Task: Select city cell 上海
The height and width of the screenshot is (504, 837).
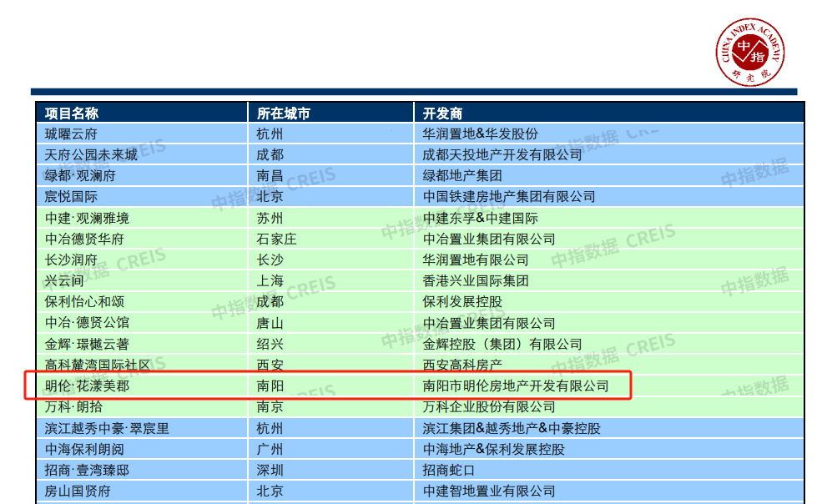Action: (x=270, y=281)
